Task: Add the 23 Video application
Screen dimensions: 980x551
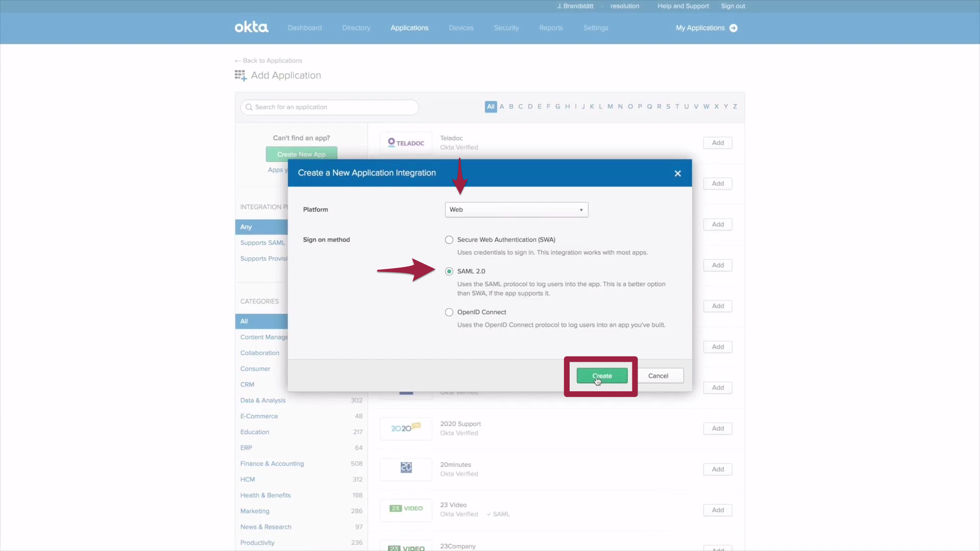Action: point(718,510)
